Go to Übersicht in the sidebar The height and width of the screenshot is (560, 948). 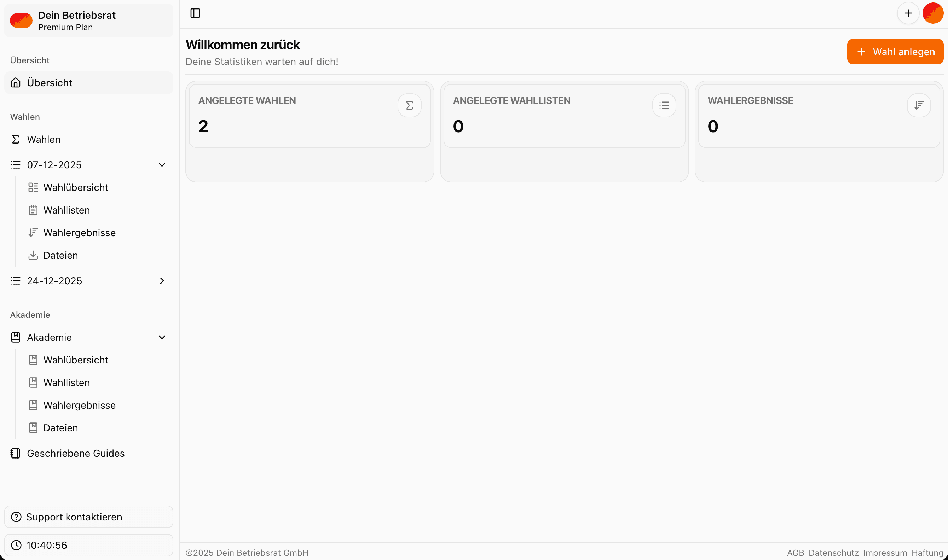pyautogui.click(x=50, y=83)
